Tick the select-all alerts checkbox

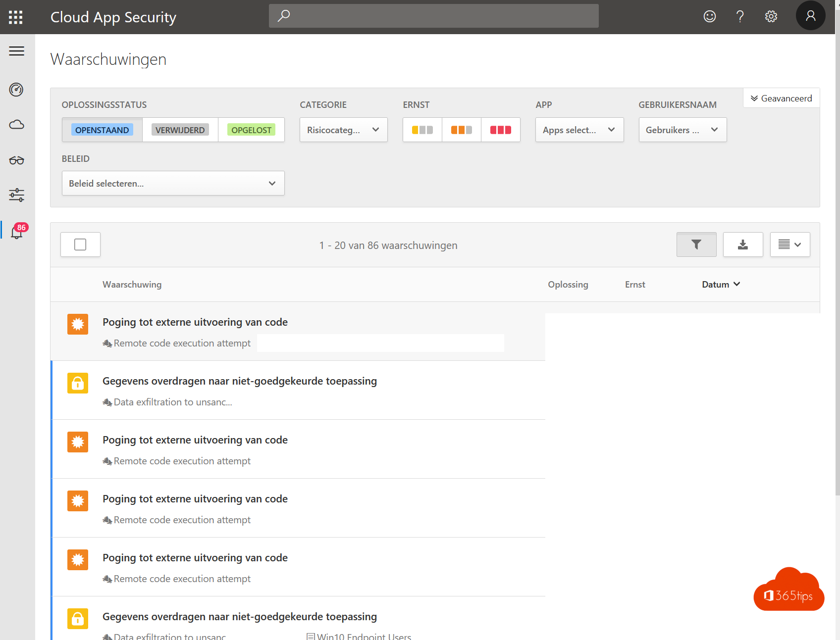(x=80, y=245)
